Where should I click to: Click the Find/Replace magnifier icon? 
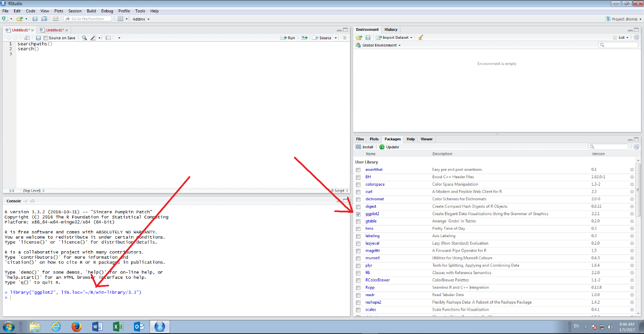(84, 38)
